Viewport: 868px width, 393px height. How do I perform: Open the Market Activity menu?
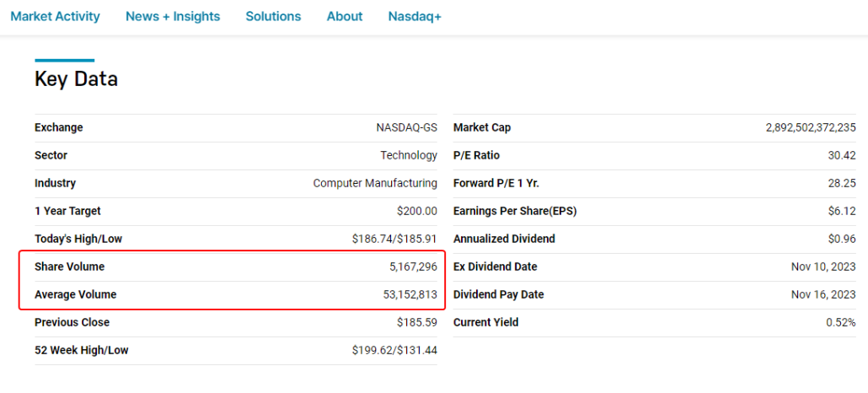pos(55,16)
